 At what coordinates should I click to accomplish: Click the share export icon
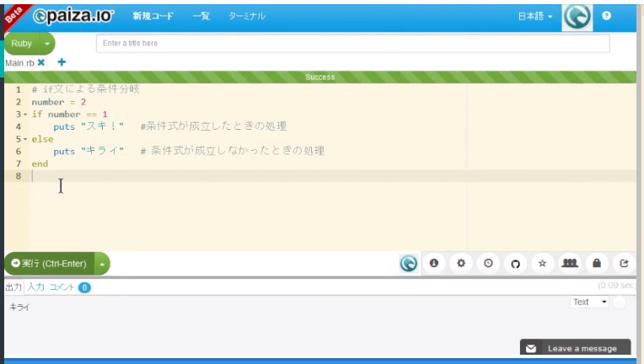(x=624, y=263)
